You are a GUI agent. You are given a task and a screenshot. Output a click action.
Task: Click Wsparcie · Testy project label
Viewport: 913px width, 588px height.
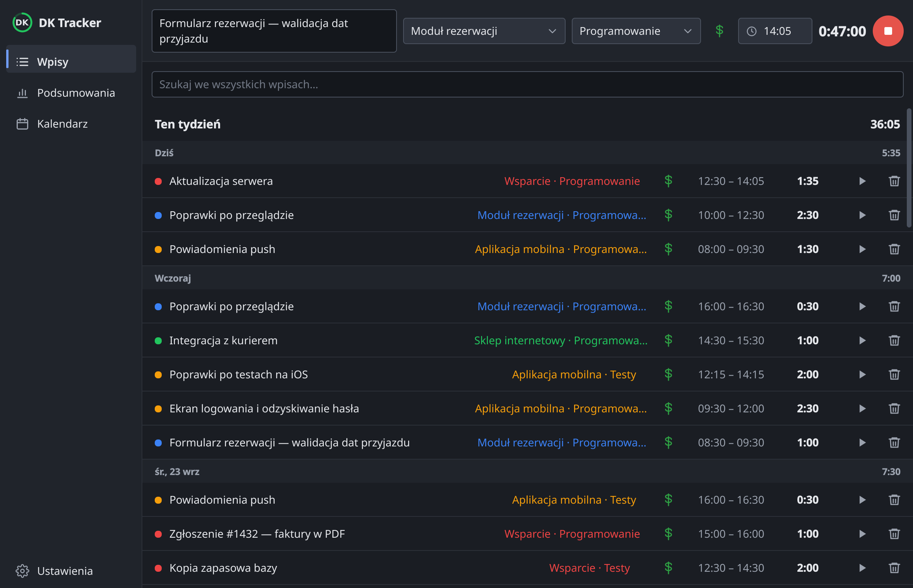(x=590, y=568)
